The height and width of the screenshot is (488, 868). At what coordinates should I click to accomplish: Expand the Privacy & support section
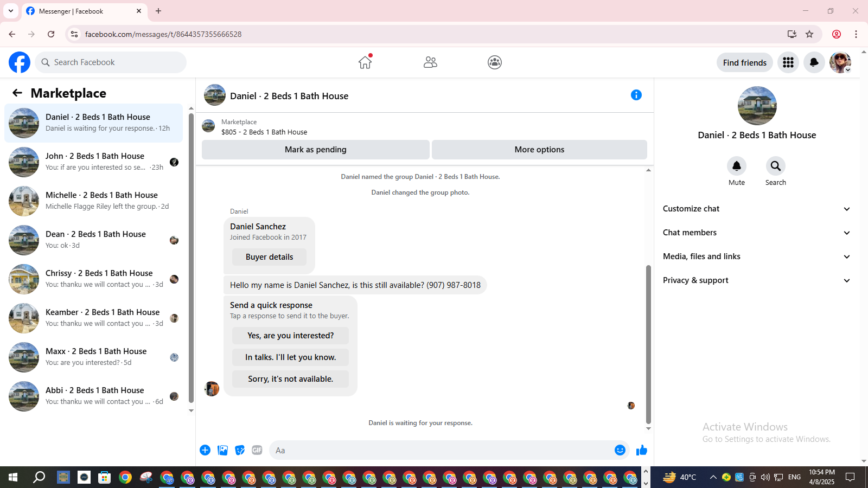pos(756,280)
